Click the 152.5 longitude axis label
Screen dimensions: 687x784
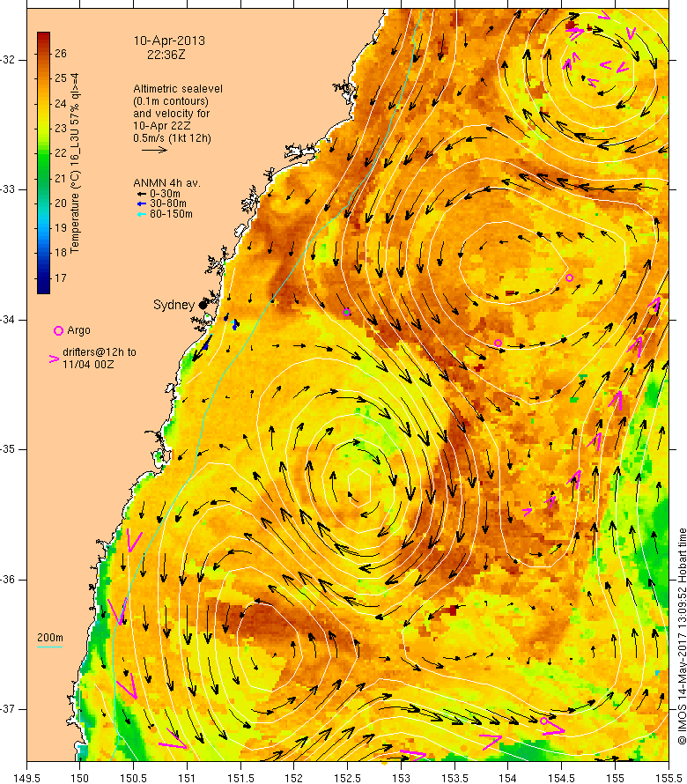[348, 779]
